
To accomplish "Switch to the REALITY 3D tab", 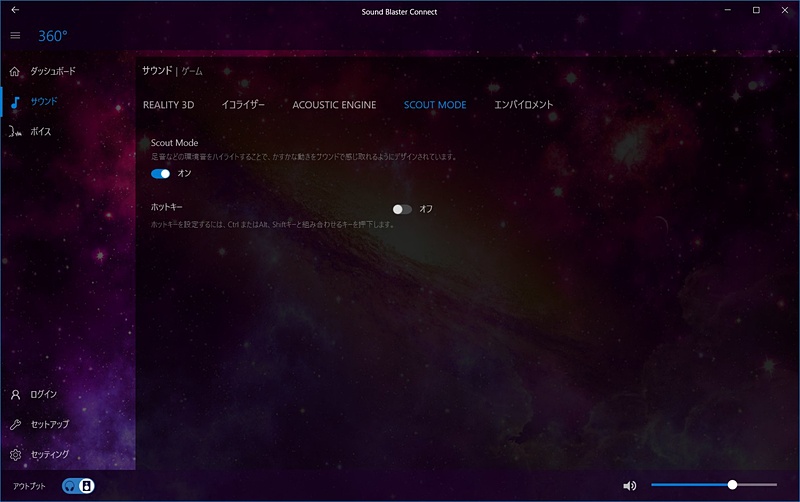I will (x=168, y=105).
